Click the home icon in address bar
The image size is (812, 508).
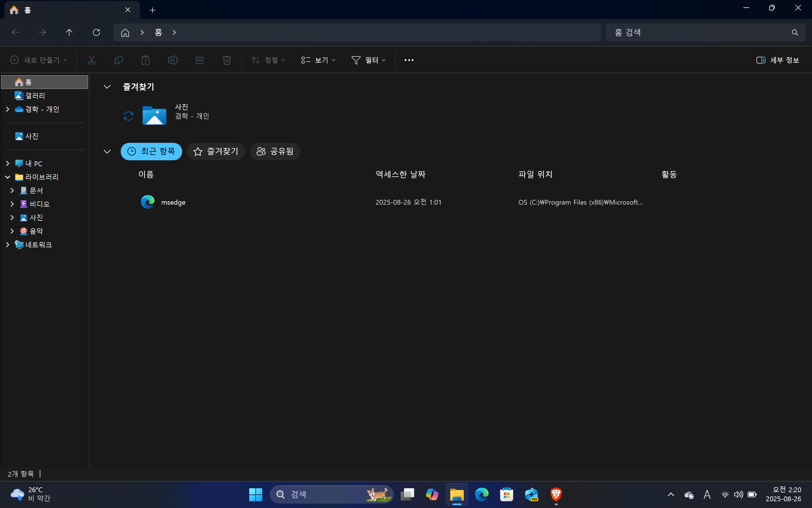pos(125,32)
